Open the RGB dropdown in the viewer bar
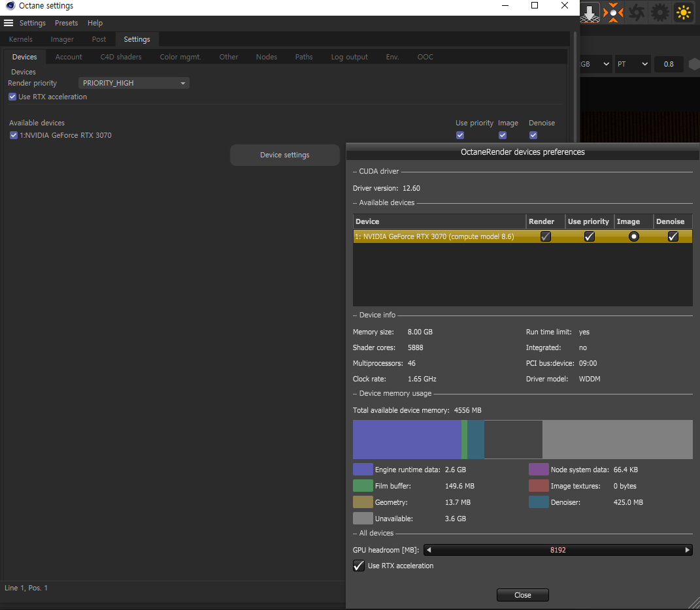This screenshot has width=700, height=610. coord(595,64)
